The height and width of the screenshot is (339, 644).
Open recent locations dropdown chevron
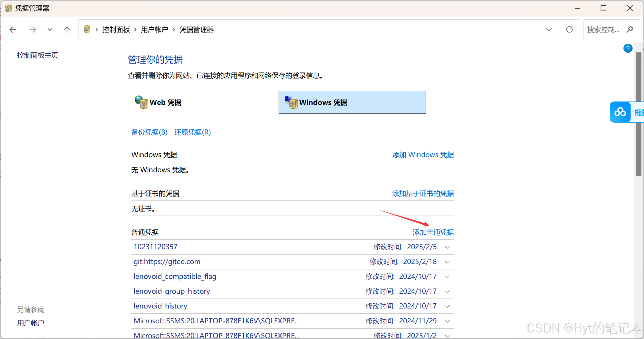[x=50, y=30]
